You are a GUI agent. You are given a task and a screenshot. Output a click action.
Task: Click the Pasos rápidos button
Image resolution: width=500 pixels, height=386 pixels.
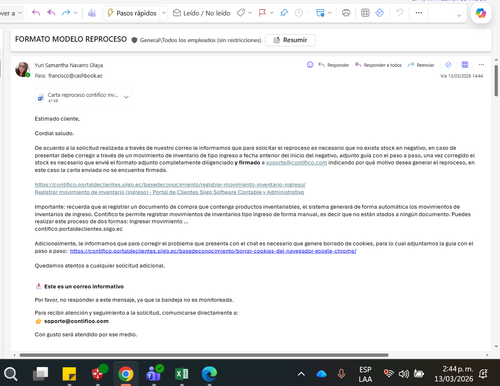132,13
